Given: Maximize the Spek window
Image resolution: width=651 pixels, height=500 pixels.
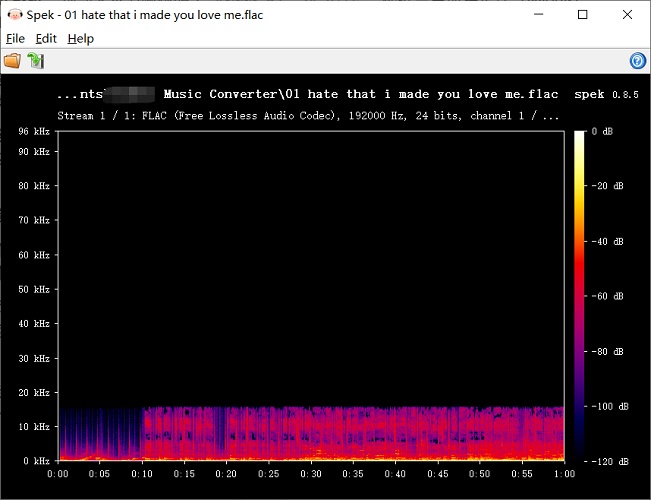Looking at the screenshot, I should 582,15.
